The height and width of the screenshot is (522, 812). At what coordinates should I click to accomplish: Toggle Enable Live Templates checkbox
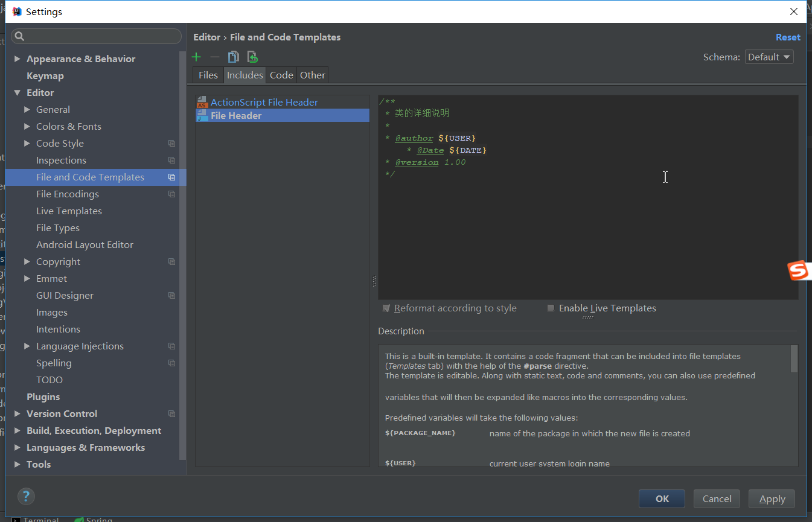tap(551, 308)
